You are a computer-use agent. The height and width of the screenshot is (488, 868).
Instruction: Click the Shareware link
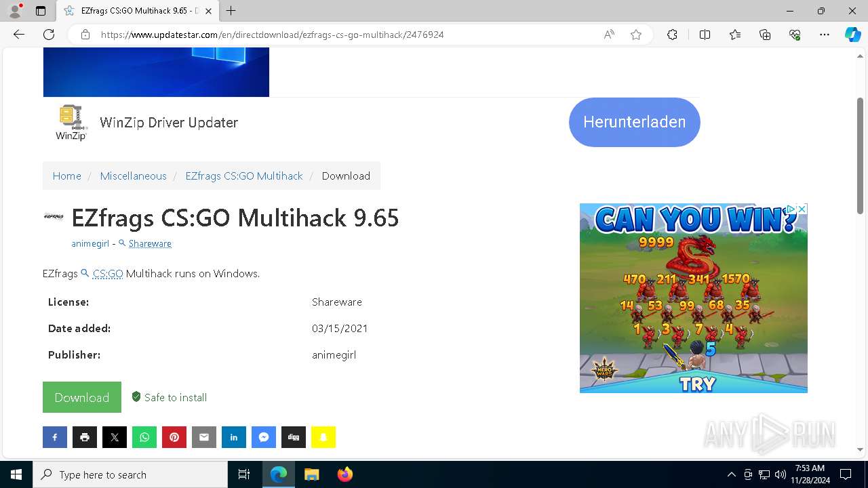[x=150, y=243]
